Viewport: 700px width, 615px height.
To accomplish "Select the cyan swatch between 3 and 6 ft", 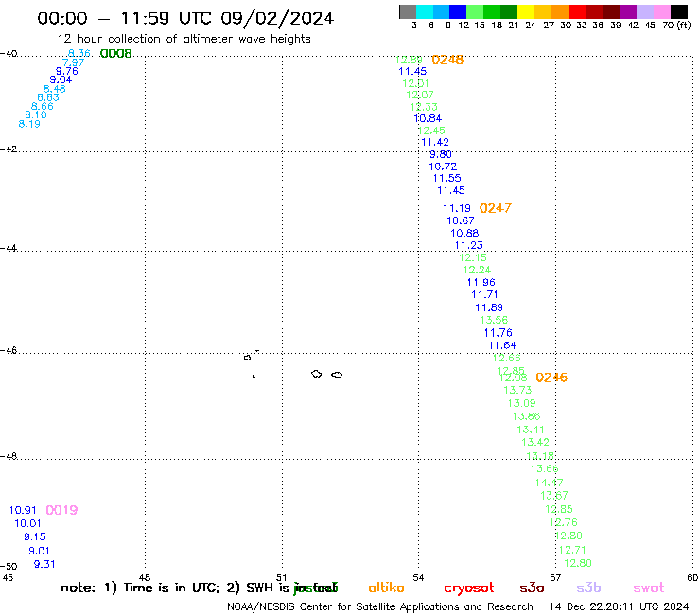I will (425, 11).
